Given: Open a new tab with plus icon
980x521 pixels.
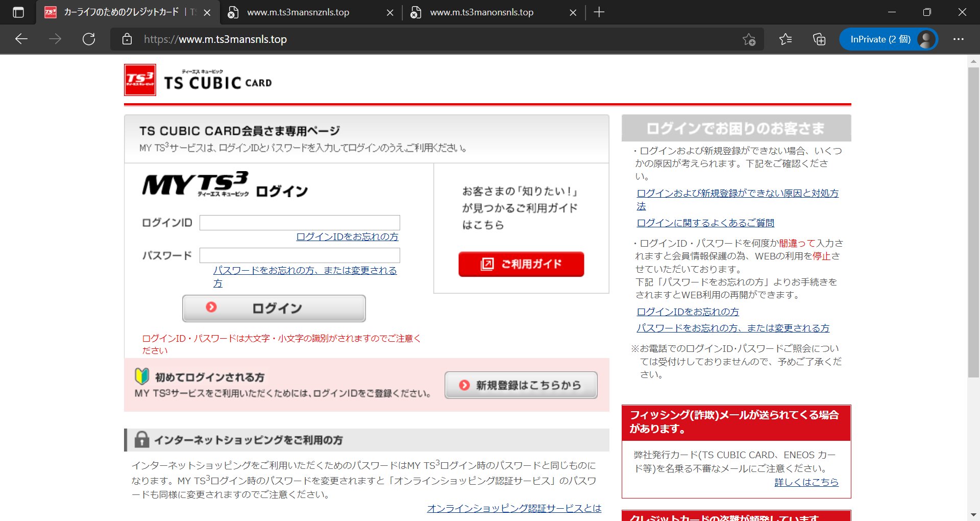Looking at the screenshot, I should pos(599,12).
